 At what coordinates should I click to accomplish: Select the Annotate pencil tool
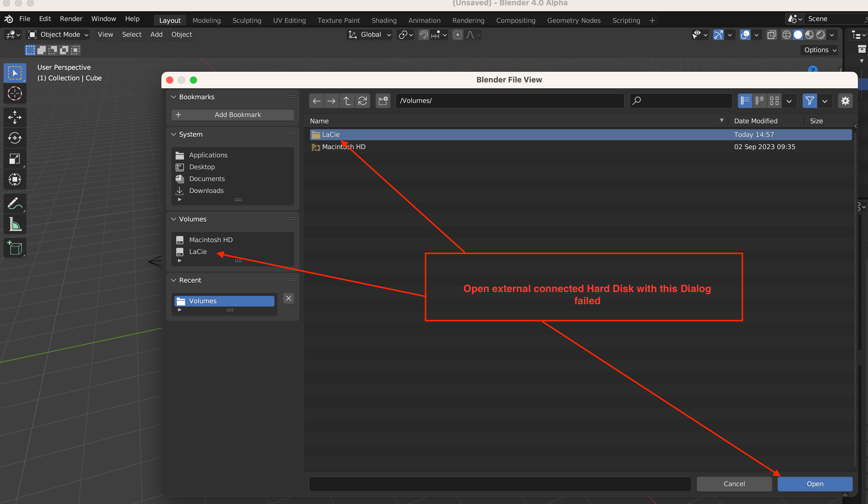tap(15, 203)
